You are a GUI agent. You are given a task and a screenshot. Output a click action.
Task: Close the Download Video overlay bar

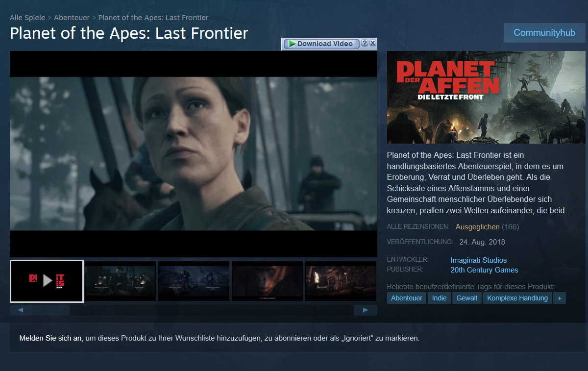coord(372,44)
